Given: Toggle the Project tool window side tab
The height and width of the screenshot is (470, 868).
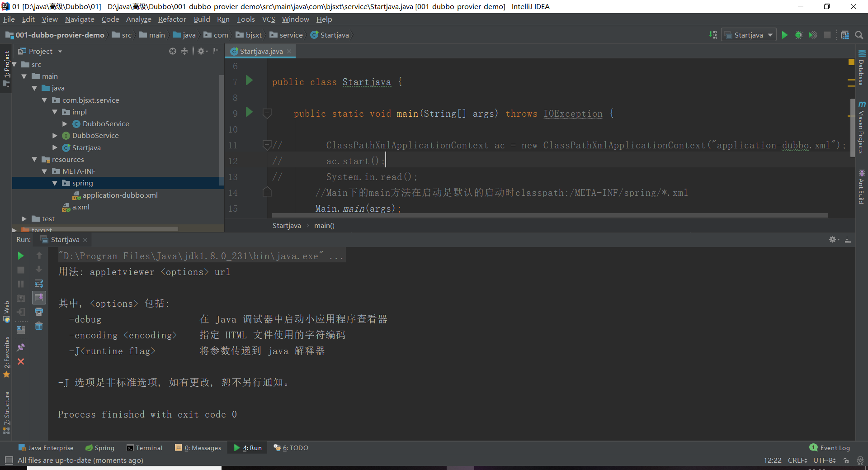Looking at the screenshot, I should (6, 68).
